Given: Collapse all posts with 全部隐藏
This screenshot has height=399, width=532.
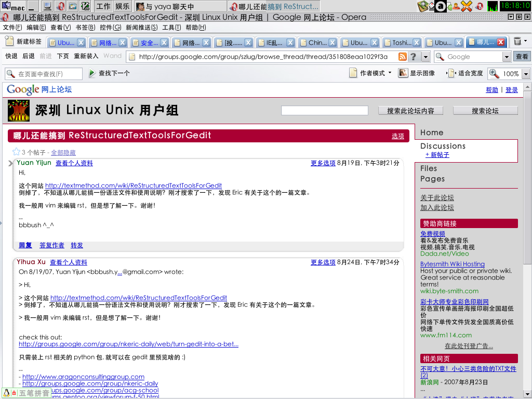Looking at the screenshot, I should pos(63,153).
